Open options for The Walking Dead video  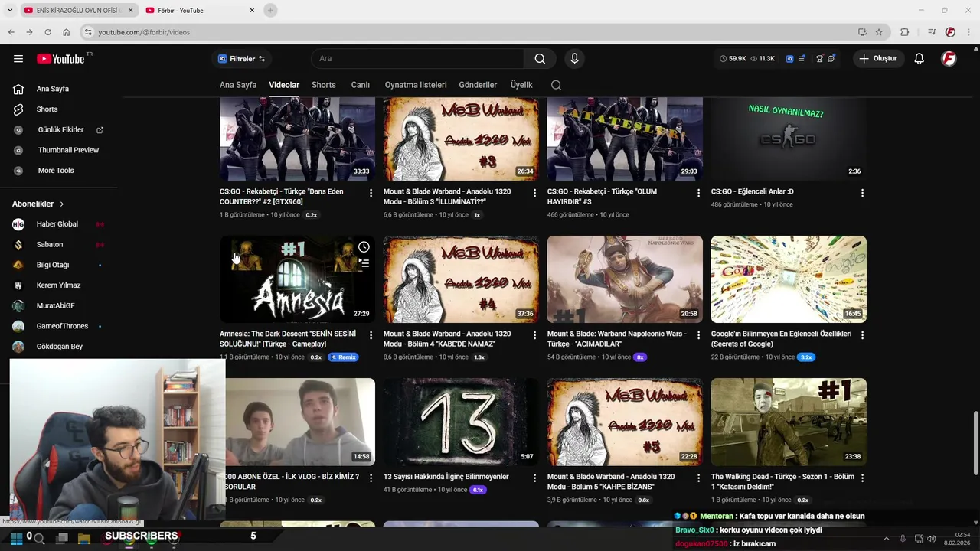click(x=862, y=478)
